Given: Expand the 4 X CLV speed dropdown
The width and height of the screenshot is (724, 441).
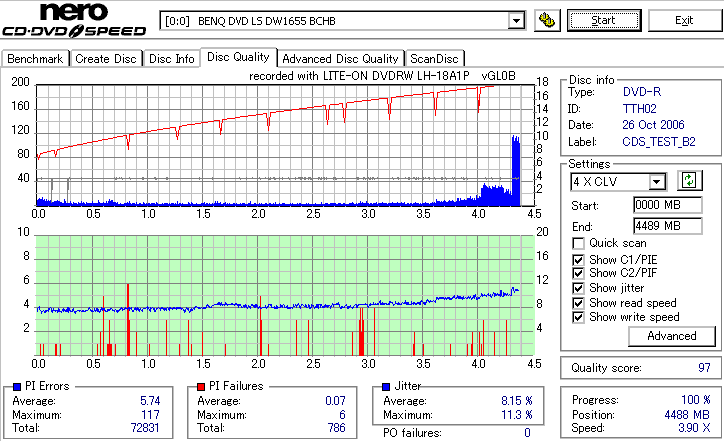Looking at the screenshot, I should point(656,181).
